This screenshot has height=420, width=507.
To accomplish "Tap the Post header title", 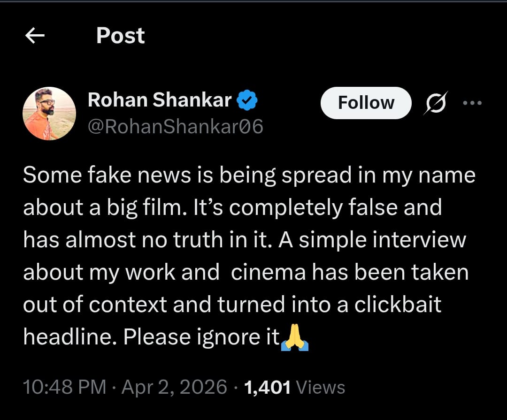I will pyautogui.click(x=121, y=36).
